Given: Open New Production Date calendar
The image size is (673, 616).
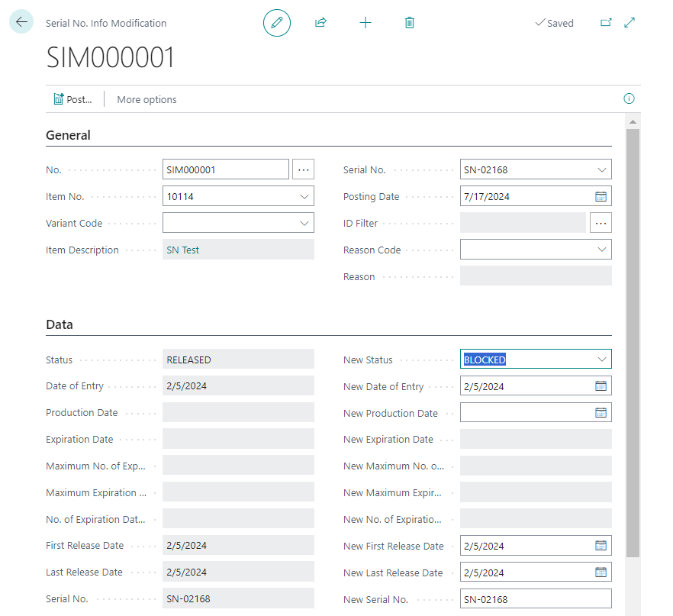Looking at the screenshot, I should 601,412.
